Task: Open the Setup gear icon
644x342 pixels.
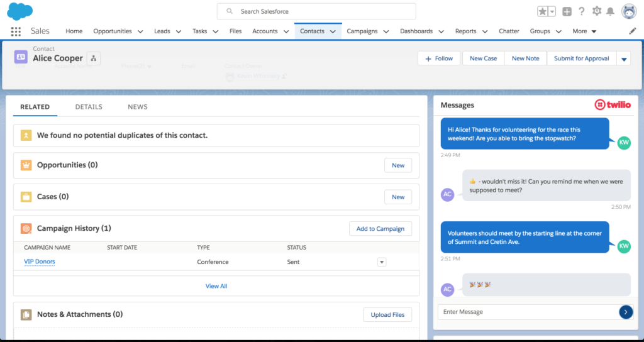Action: pyautogui.click(x=597, y=11)
